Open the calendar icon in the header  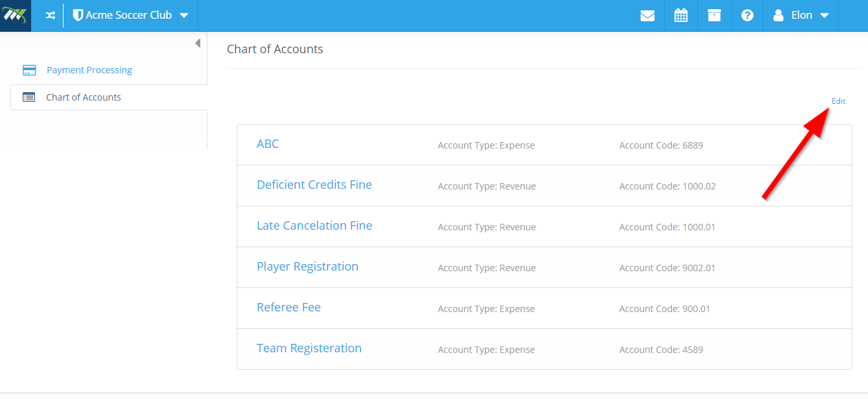click(681, 16)
